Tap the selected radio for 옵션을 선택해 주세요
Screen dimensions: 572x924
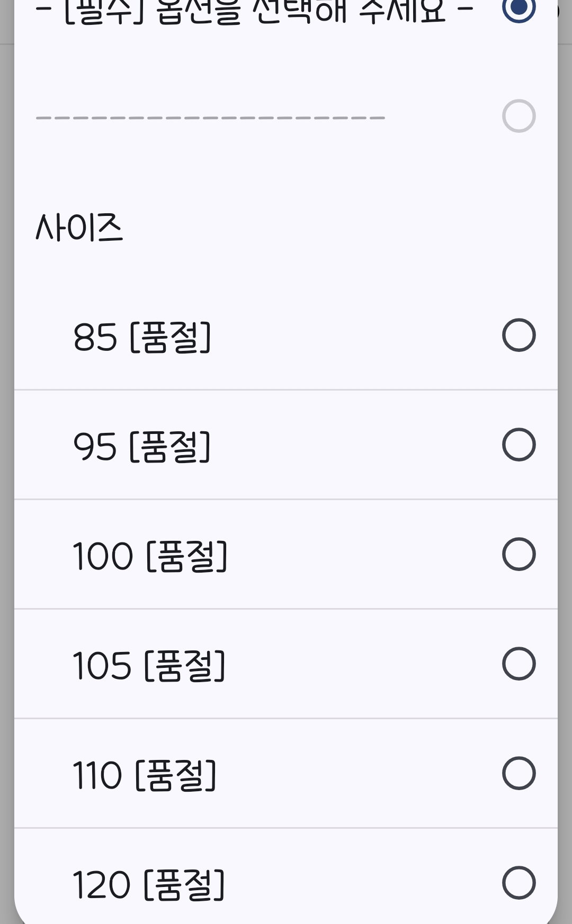(519, 8)
